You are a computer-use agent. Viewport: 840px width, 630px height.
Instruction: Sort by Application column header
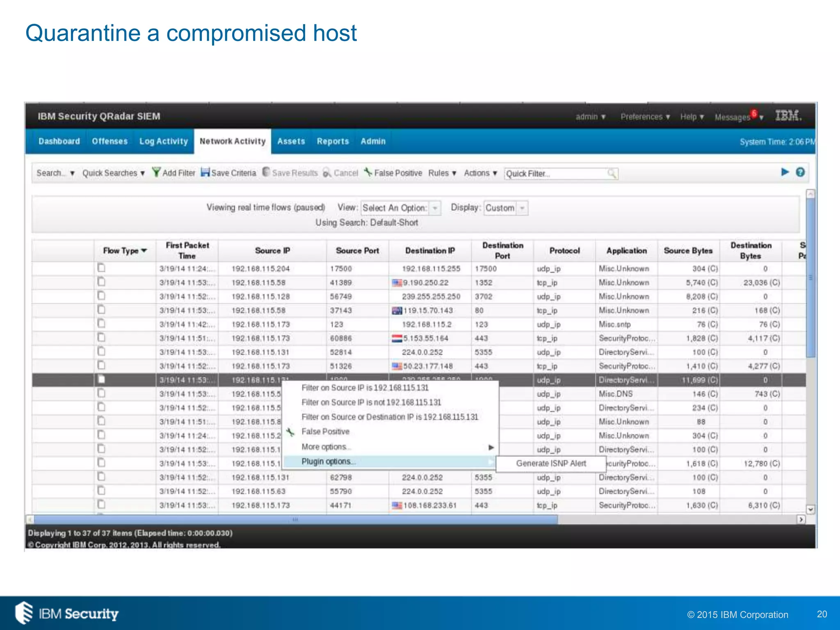[x=626, y=251]
